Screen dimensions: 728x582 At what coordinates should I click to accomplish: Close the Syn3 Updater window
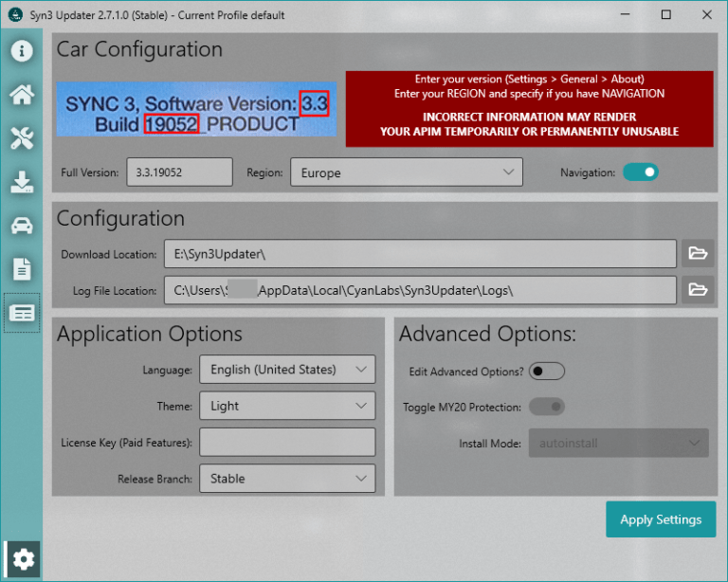coord(706,15)
